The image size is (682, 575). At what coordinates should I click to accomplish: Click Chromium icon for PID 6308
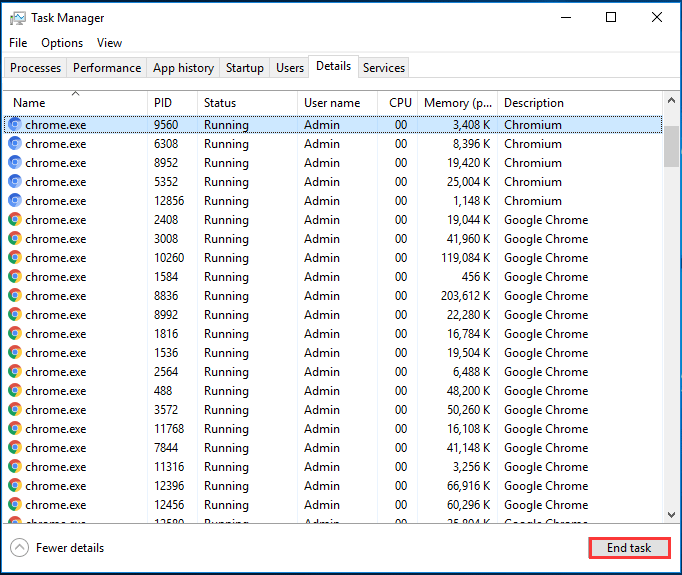click(15, 144)
